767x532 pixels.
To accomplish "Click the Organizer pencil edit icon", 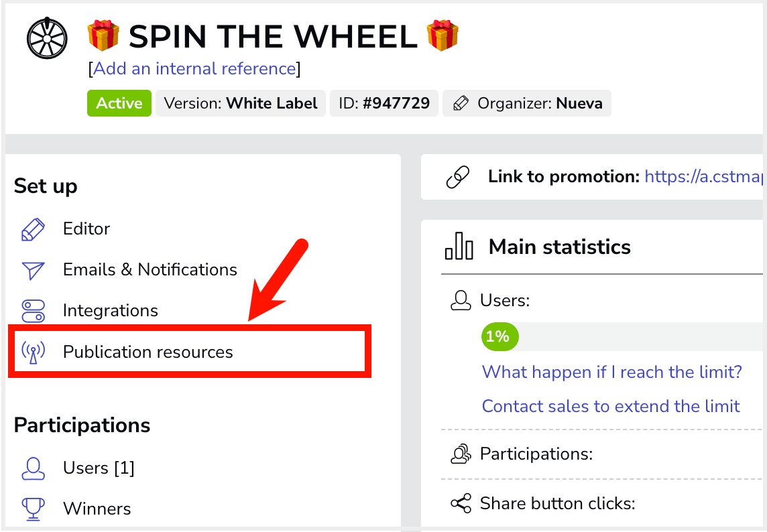I will (461, 103).
